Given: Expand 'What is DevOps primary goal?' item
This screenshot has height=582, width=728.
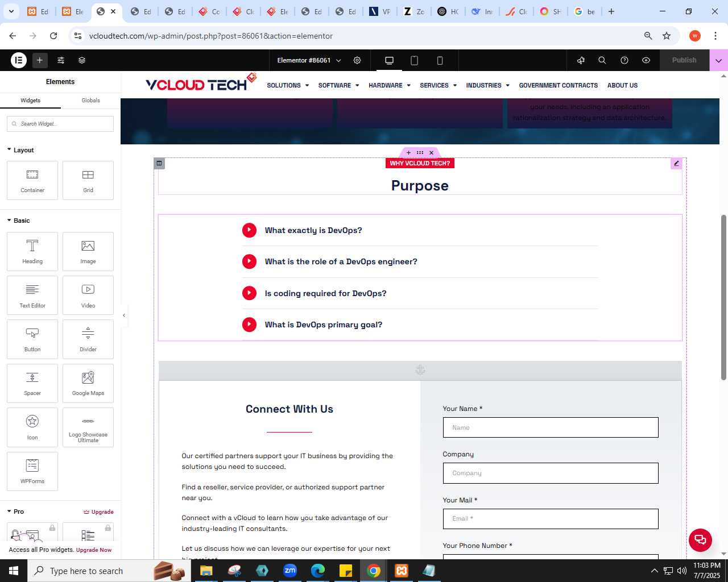Looking at the screenshot, I should pyautogui.click(x=420, y=325).
